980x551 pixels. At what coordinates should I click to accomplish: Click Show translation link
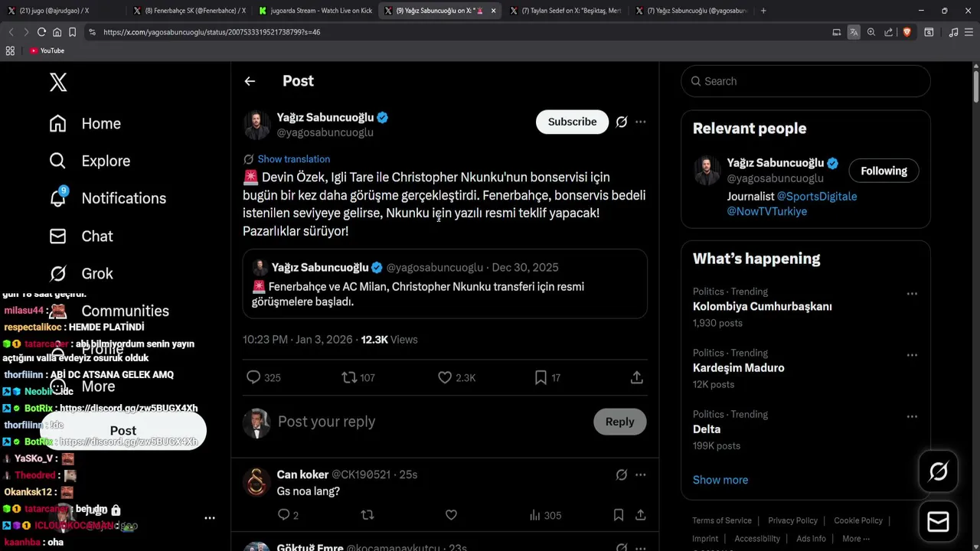point(293,159)
